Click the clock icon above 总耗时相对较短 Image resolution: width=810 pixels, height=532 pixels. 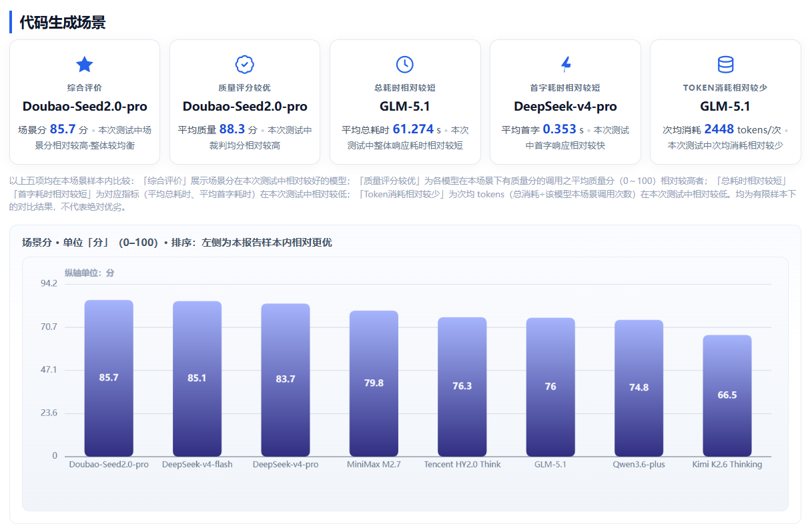(405, 64)
